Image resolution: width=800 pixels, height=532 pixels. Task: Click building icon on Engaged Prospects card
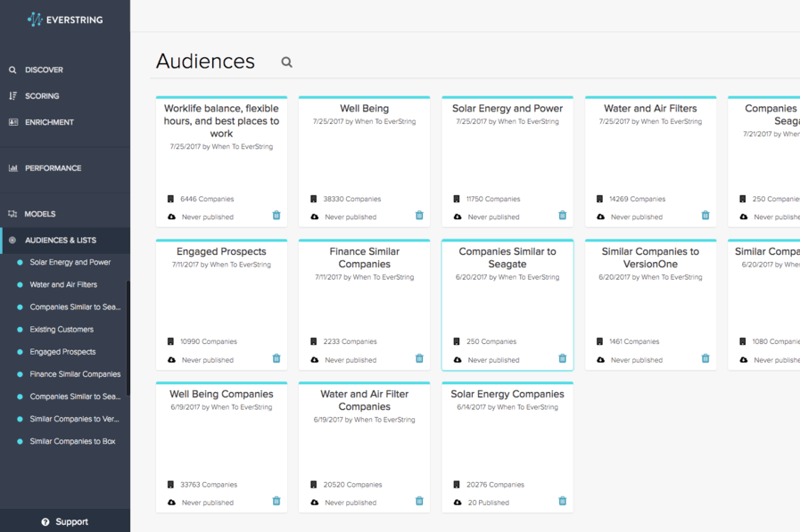170,341
